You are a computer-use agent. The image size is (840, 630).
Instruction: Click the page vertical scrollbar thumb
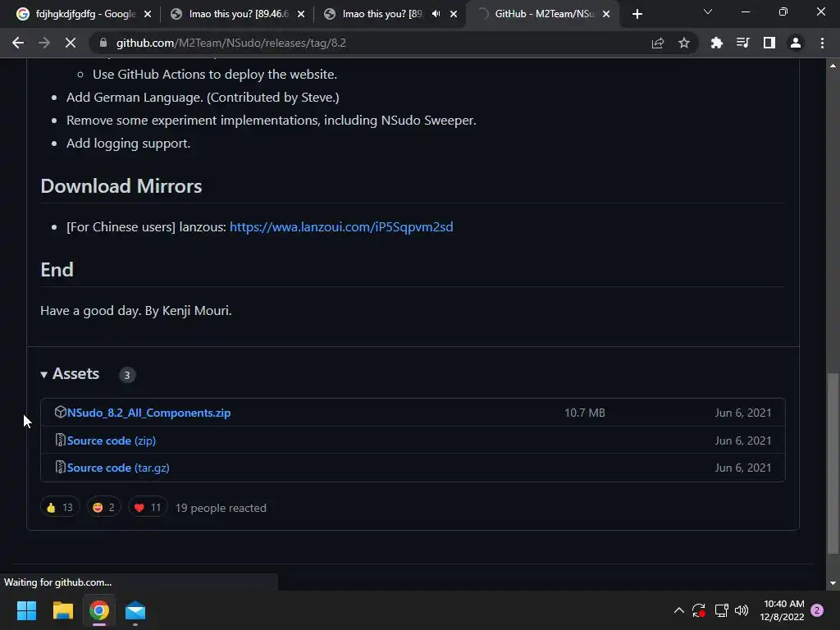833,463
